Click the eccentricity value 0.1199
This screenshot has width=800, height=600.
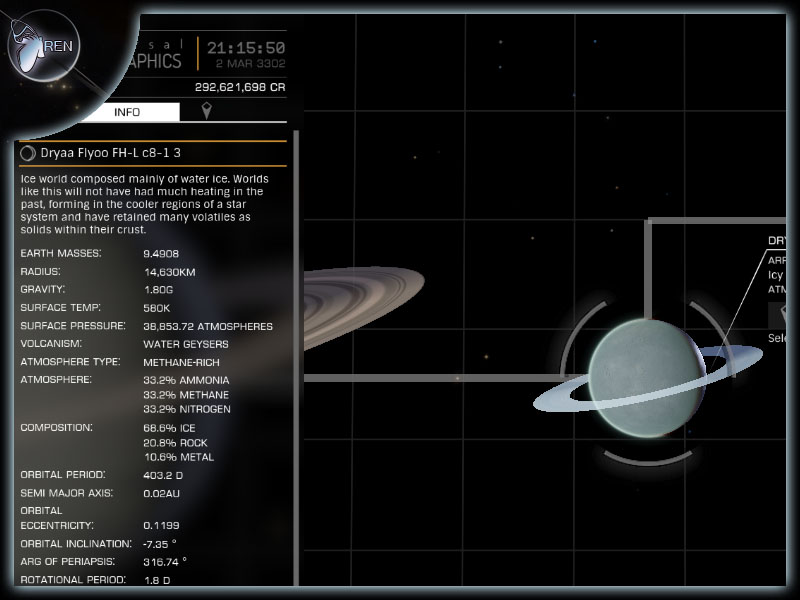click(161, 526)
